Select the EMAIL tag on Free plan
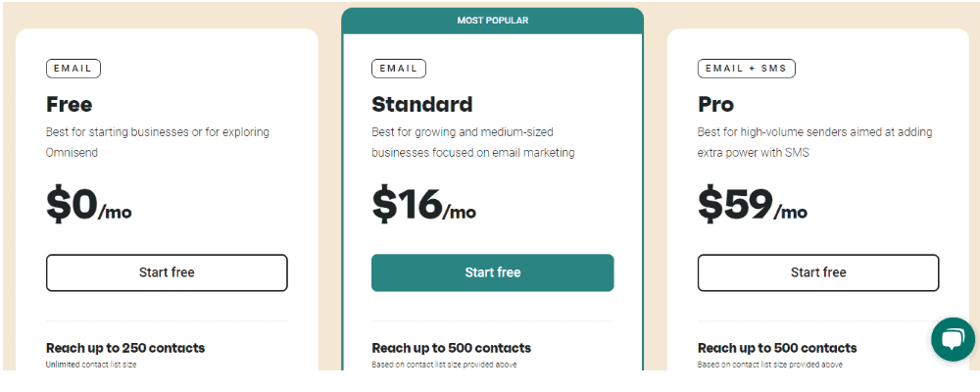Viewport: 980px width, 392px height. click(73, 69)
